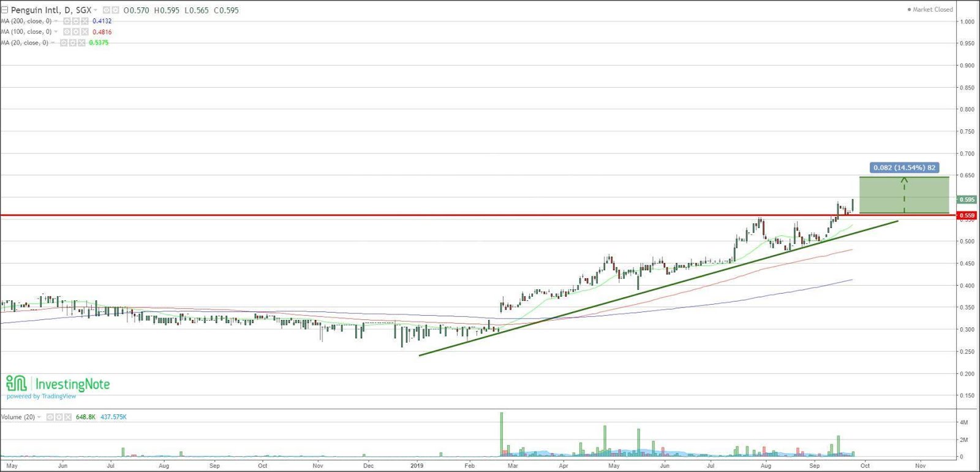Viewport: 980px width, 472px height.
Task: Remove the MA 100 indicator
Action: pos(85,32)
